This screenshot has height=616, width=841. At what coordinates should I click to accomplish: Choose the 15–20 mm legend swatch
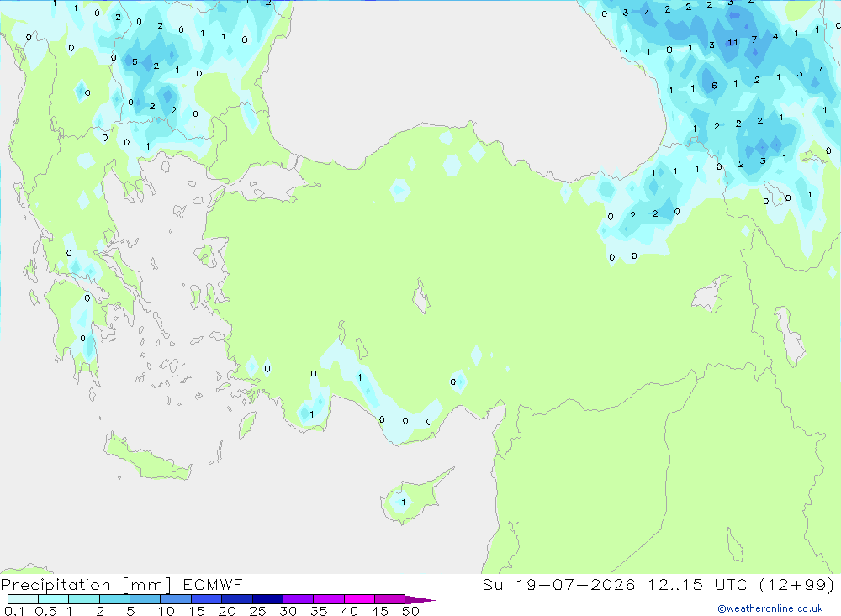click(x=207, y=599)
